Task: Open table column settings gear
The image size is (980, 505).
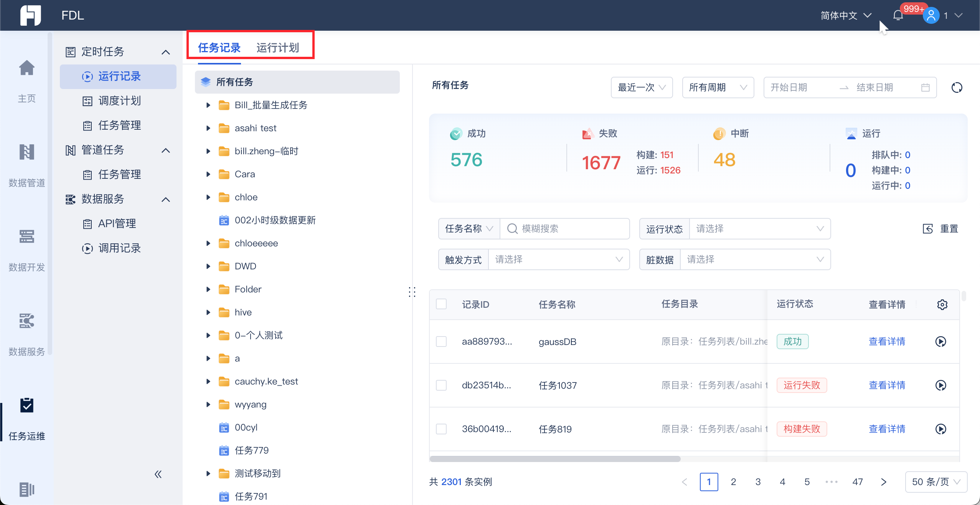Action: [942, 305]
